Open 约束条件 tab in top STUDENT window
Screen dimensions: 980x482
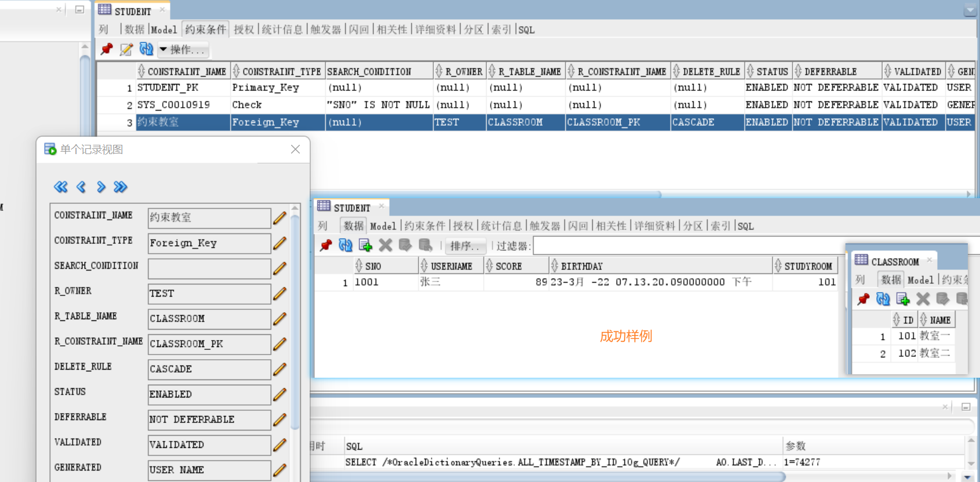(206, 30)
